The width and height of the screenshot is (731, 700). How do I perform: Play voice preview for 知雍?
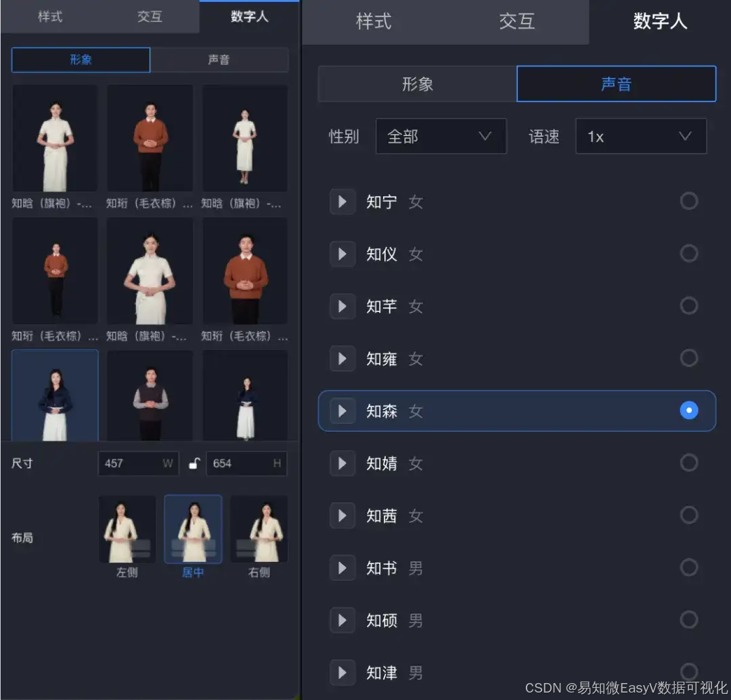(x=342, y=358)
